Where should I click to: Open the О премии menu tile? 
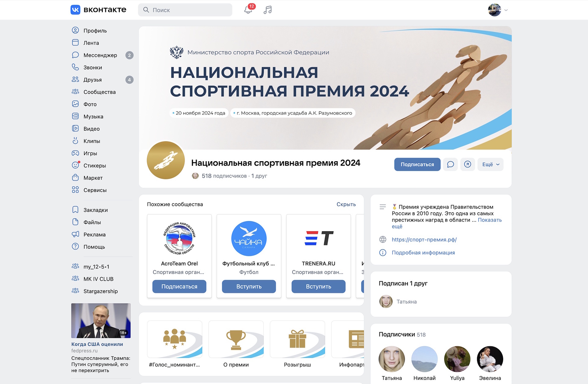click(x=236, y=344)
